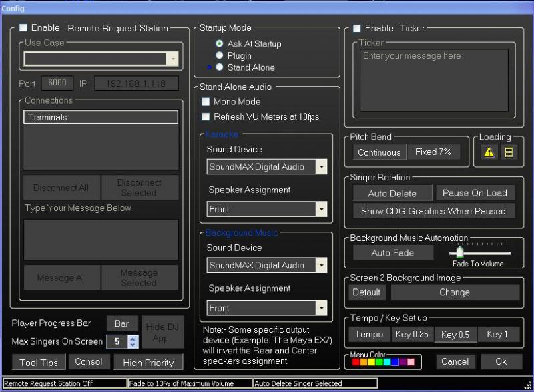This screenshot has height=392, width=534.
Task: Click the Cancel button
Action: pyautogui.click(x=455, y=361)
